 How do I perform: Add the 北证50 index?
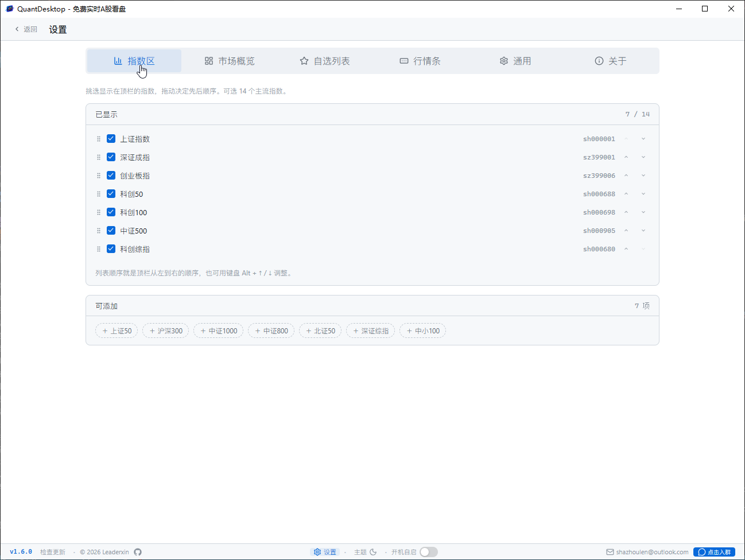(x=320, y=331)
